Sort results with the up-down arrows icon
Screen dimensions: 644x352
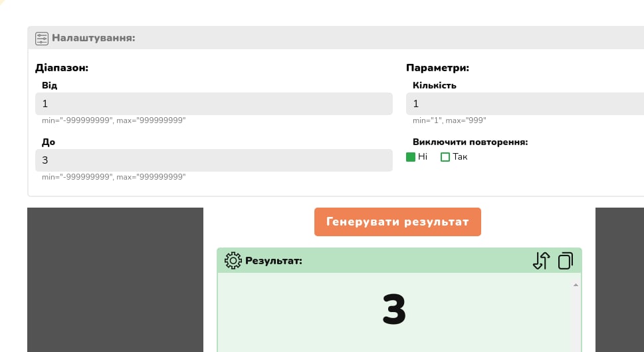click(542, 261)
